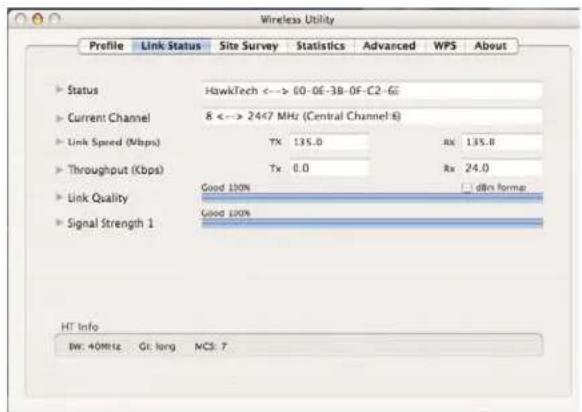Image resolution: width=582 pixels, height=412 pixels.
Task: Switch to the Profile tab
Action: pyautogui.click(x=106, y=46)
